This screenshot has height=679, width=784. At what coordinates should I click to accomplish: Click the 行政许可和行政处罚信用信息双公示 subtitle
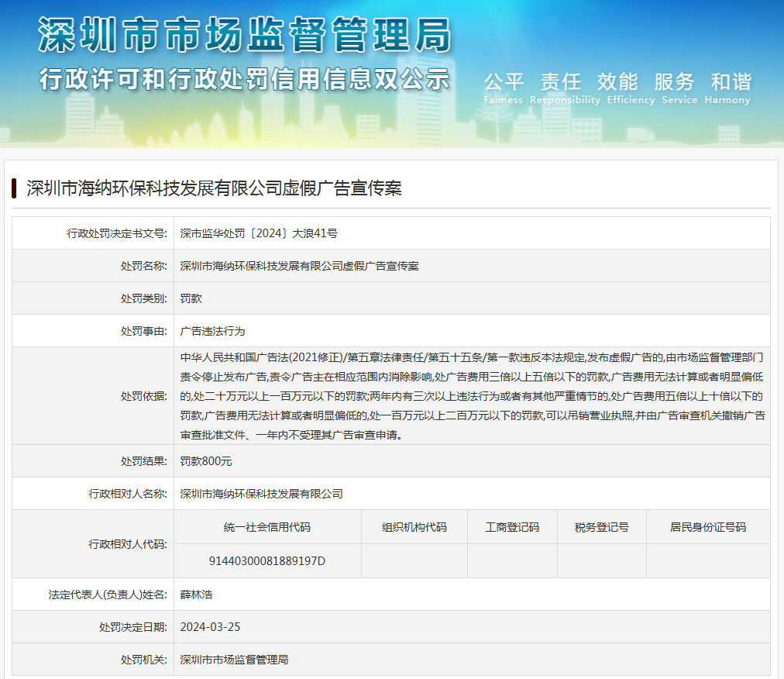[x=244, y=79]
